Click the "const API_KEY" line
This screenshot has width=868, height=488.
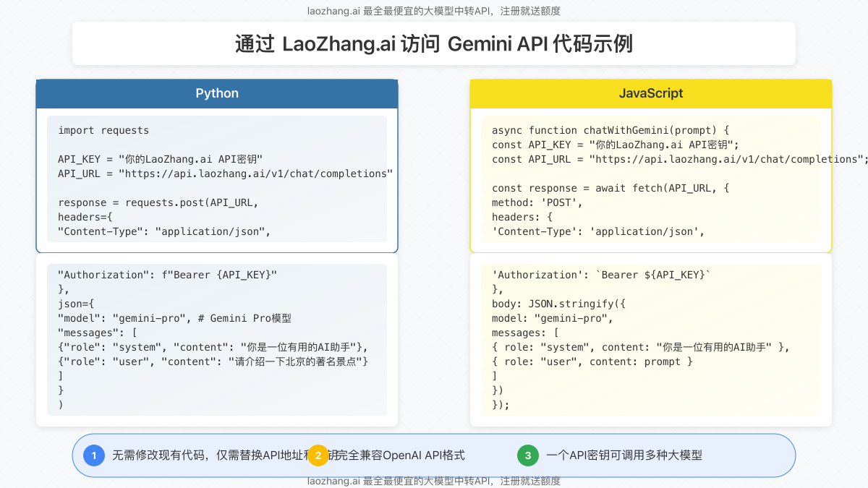tap(616, 145)
